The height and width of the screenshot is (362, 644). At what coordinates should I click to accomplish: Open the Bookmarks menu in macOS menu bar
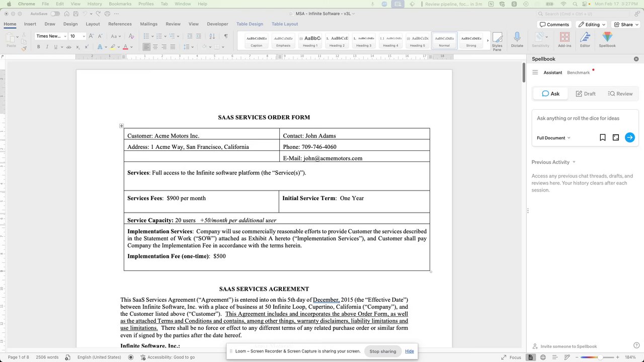click(120, 4)
